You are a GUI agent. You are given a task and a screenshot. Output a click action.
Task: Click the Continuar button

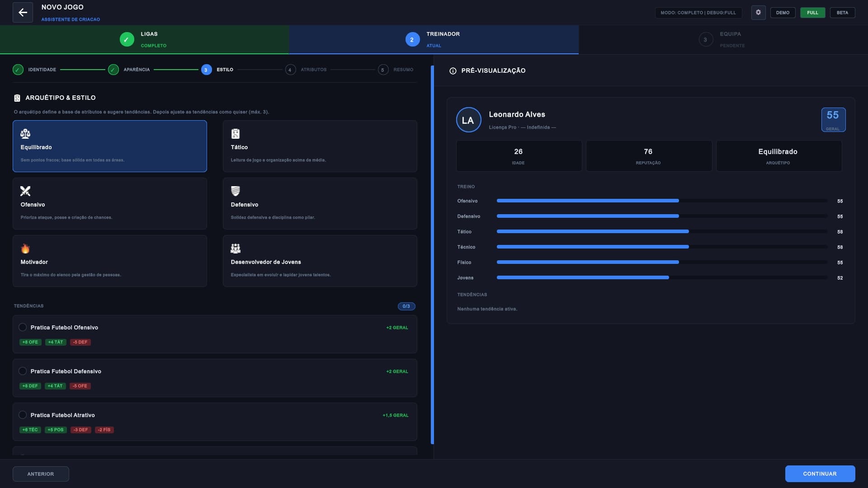point(820,474)
